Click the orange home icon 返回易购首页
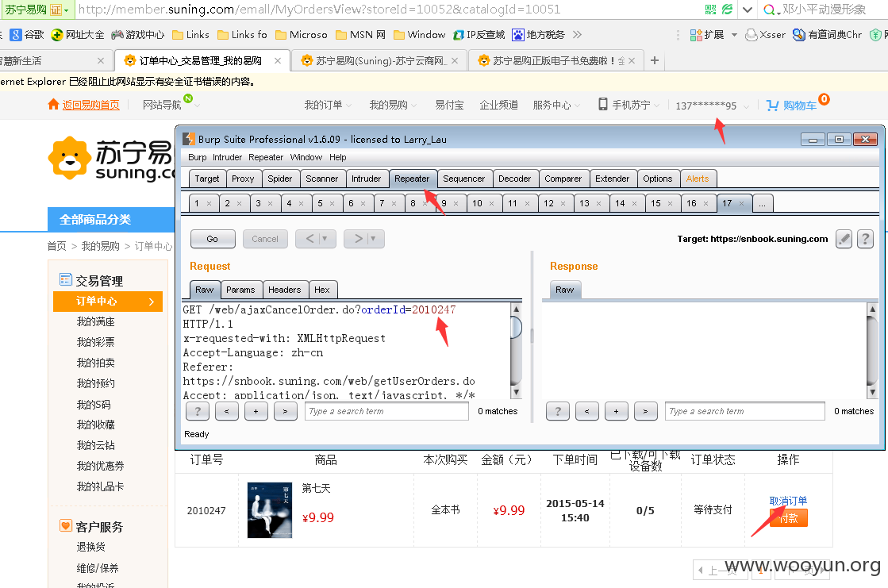 pyautogui.click(x=53, y=104)
